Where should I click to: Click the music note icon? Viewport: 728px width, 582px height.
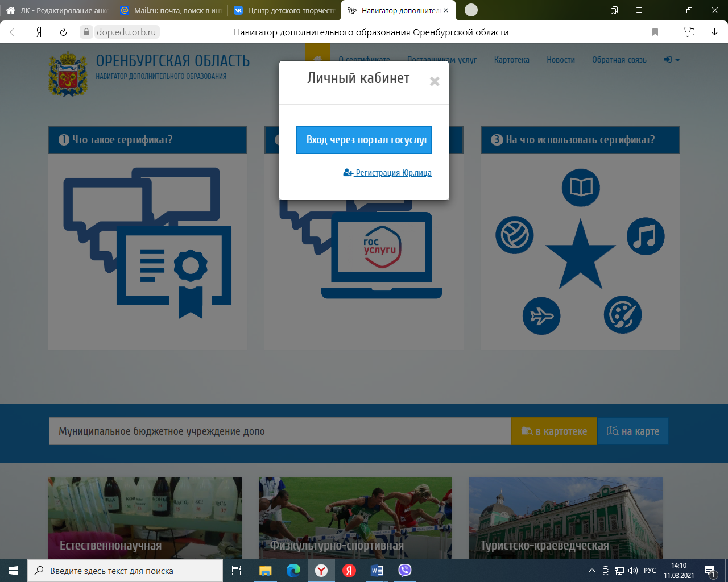646,236
